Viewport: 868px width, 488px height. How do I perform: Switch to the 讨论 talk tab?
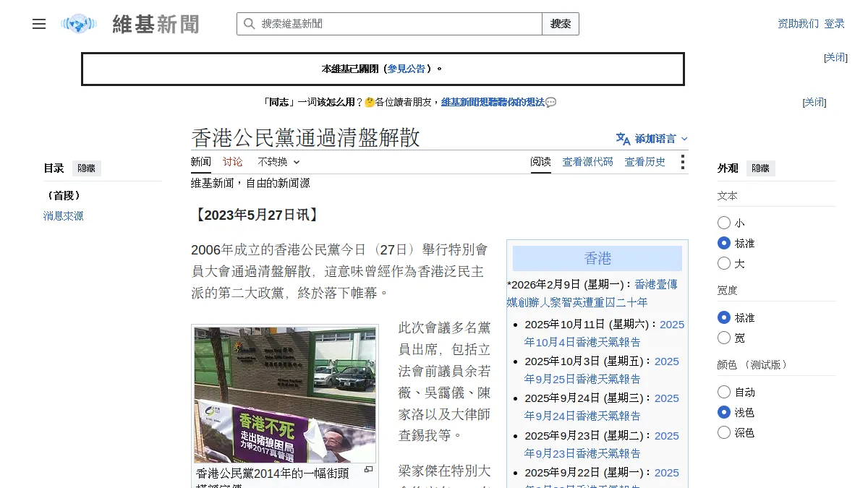pyautogui.click(x=233, y=162)
